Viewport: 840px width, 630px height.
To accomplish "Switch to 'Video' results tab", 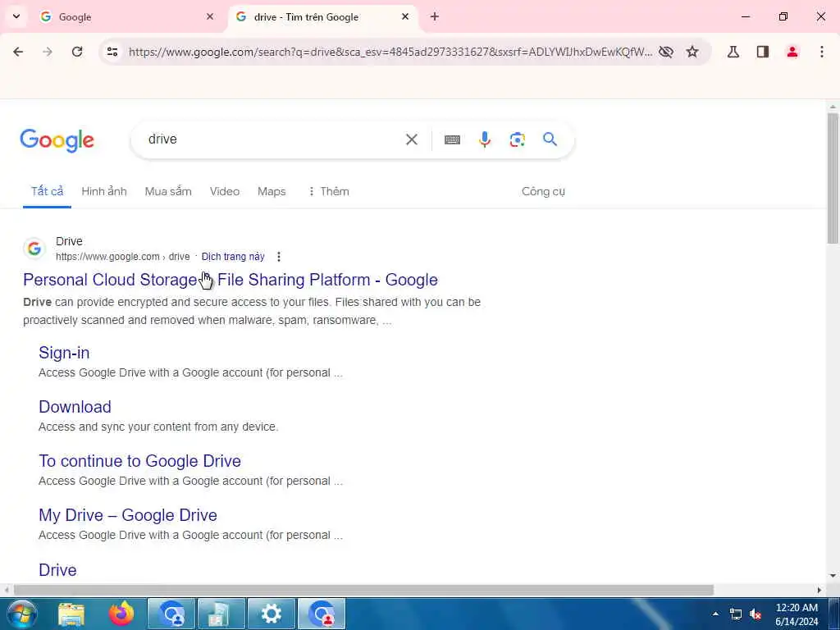I will (x=225, y=191).
